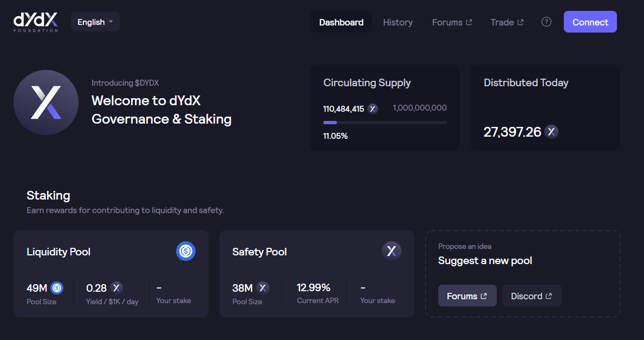Open the Discord button link
This screenshot has width=644, height=340.
click(x=531, y=296)
